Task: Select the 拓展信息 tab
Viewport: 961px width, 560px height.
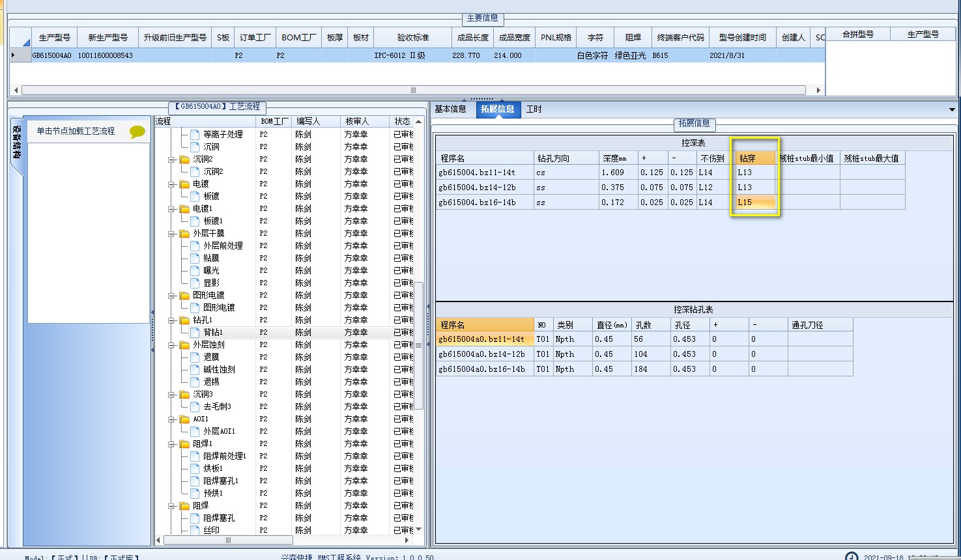Action: [497, 109]
